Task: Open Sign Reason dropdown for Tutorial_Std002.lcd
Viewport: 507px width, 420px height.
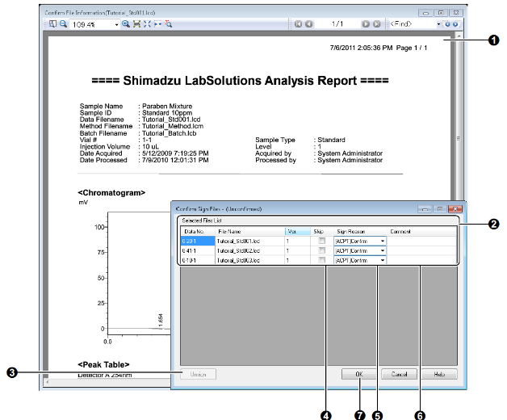Action: tap(383, 250)
